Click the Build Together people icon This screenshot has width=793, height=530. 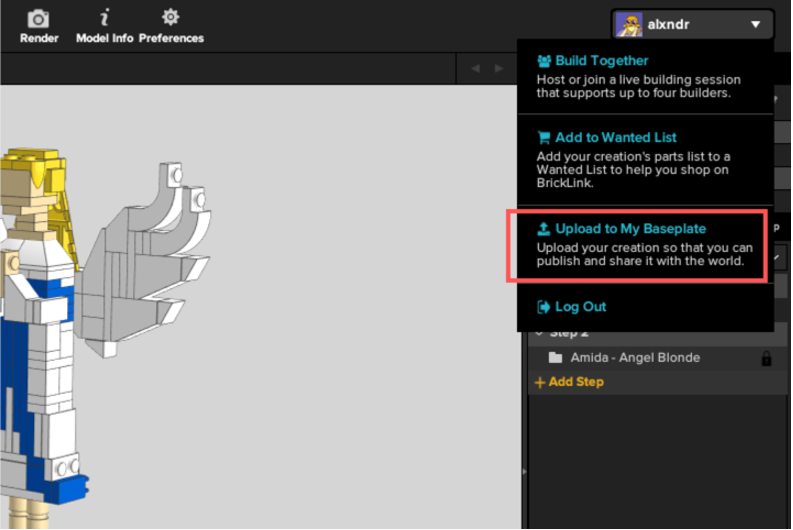pos(544,61)
